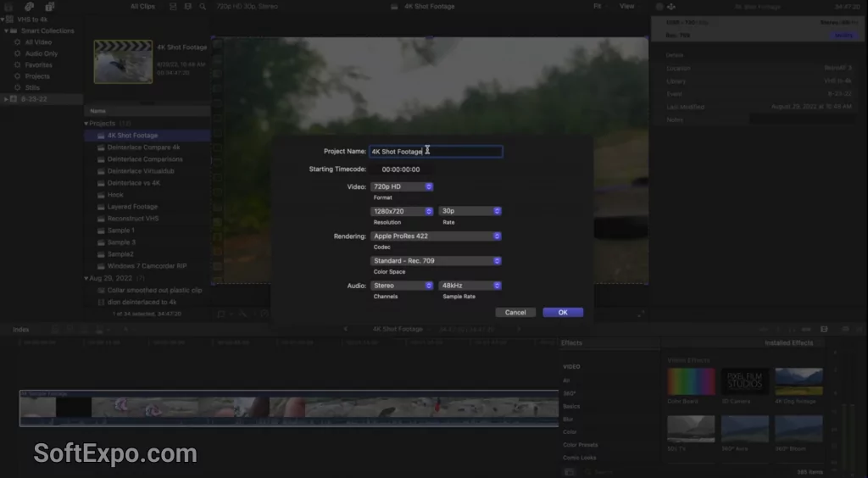Image resolution: width=868 pixels, height=478 pixels.
Task: Click the clip appearance icon in Effects footer
Action: coord(569,472)
